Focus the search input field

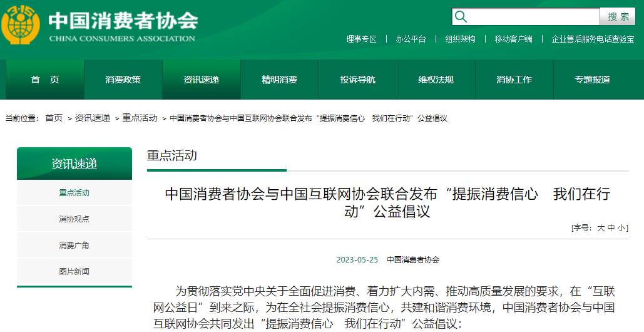coord(526,17)
